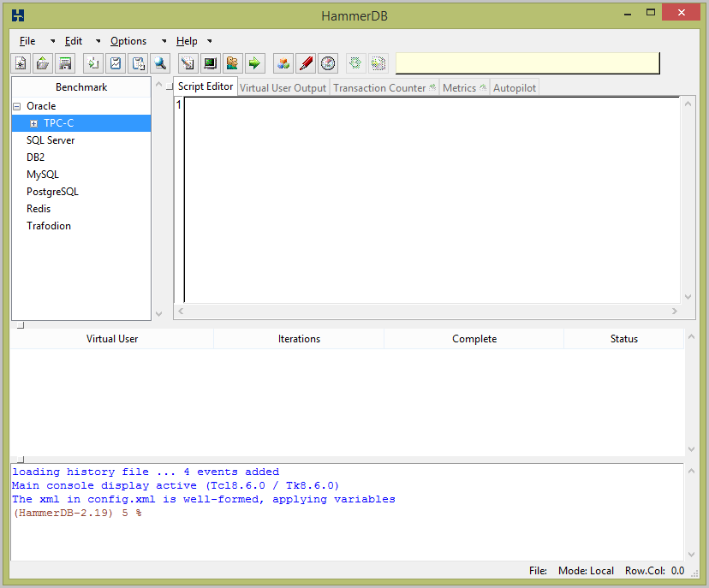Click the script editor horizontal scrollbar
The height and width of the screenshot is (588, 709).
(x=428, y=312)
